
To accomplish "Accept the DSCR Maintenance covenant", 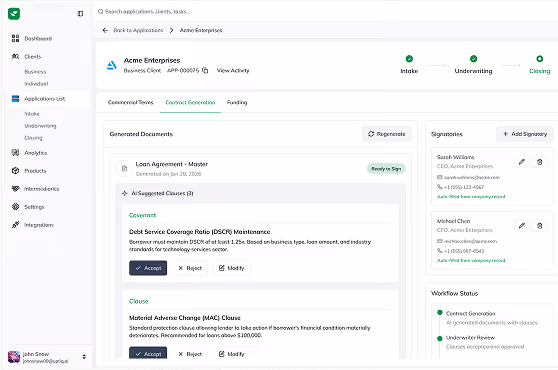I will [x=148, y=268].
